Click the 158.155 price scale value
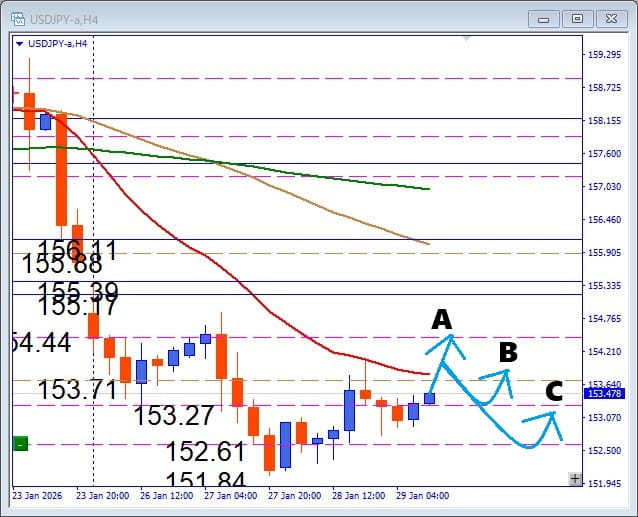 point(605,120)
